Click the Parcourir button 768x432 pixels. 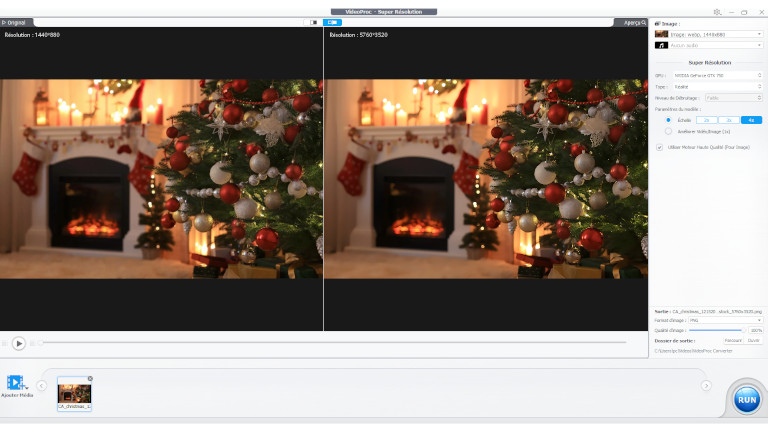[x=733, y=340]
